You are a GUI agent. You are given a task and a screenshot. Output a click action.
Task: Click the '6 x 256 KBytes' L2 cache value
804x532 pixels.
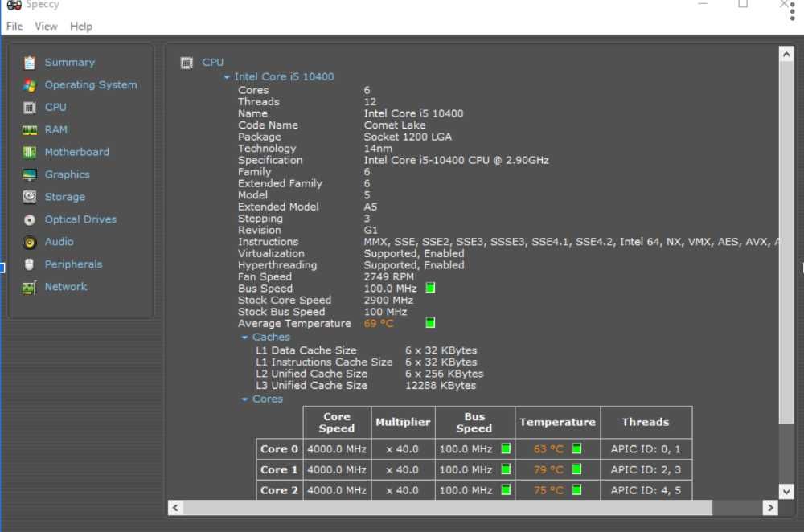point(444,374)
